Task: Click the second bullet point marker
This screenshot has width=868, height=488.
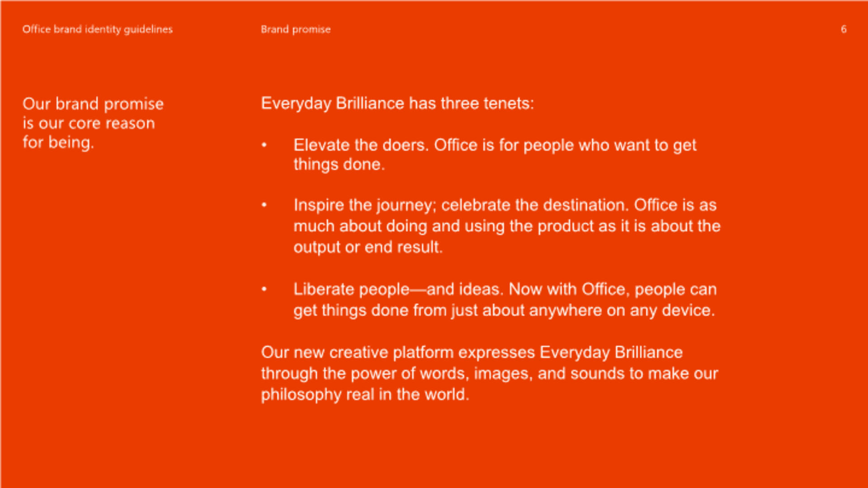Action: 264,205
